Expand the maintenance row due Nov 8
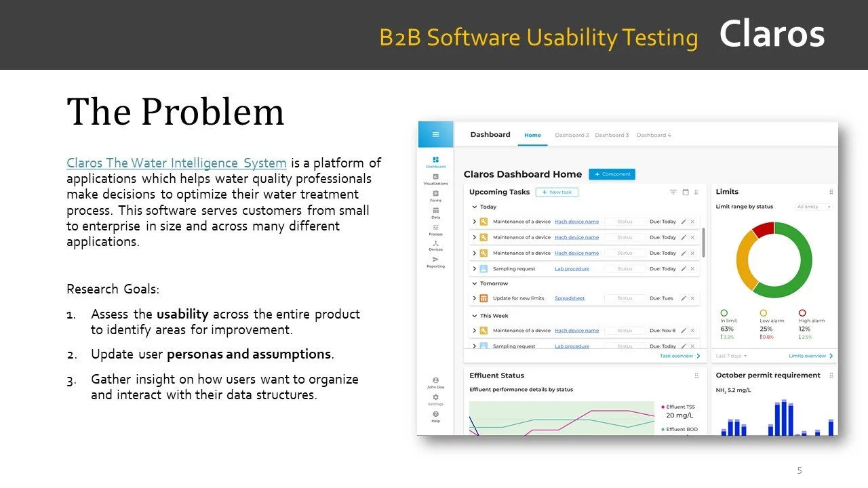 click(x=474, y=331)
